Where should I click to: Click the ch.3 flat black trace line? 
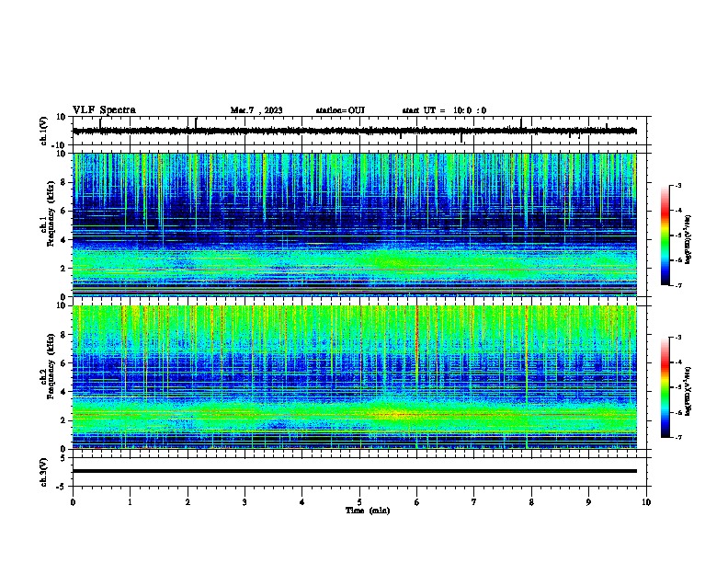tap(354, 471)
